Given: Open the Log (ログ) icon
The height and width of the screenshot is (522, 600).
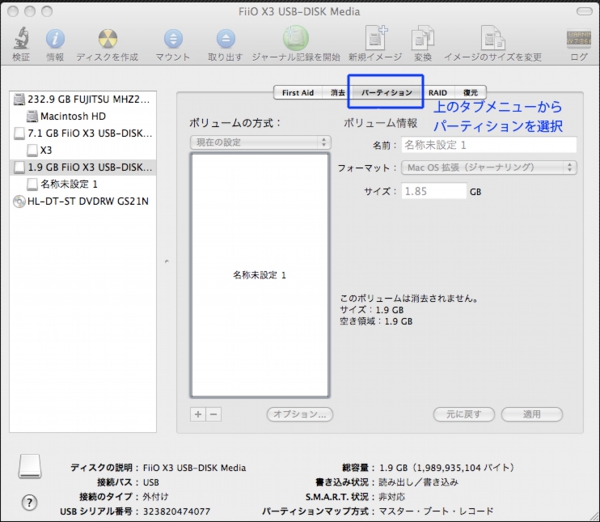Looking at the screenshot, I should (x=578, y=39).
